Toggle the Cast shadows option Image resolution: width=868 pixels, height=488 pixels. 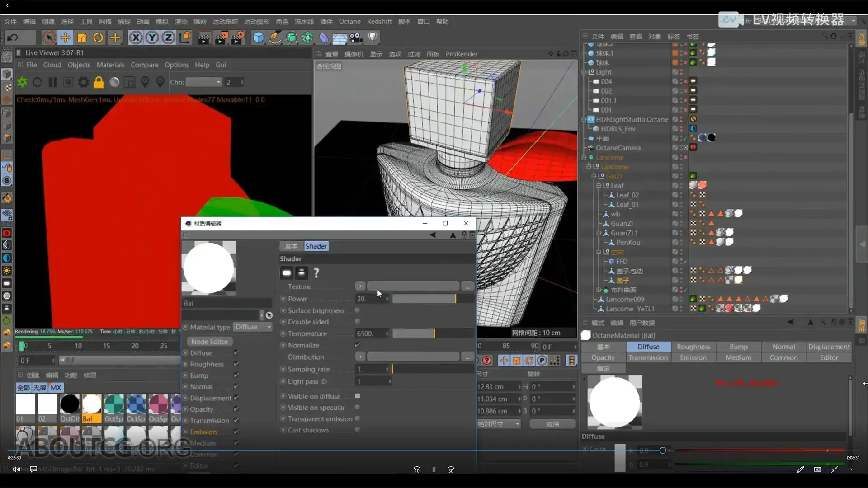pyautogui.click(x=358, y=430)
